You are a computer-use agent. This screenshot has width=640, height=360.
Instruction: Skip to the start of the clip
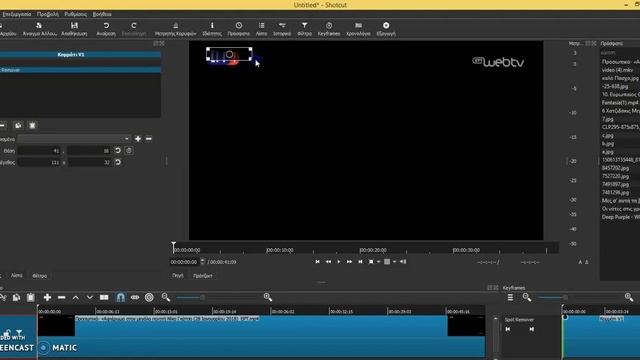pos(317,262)
